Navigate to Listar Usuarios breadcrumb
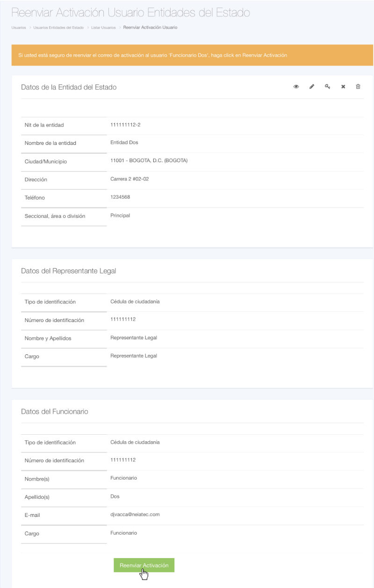Screen dimensions: 374x588 (x=103, y=28)
